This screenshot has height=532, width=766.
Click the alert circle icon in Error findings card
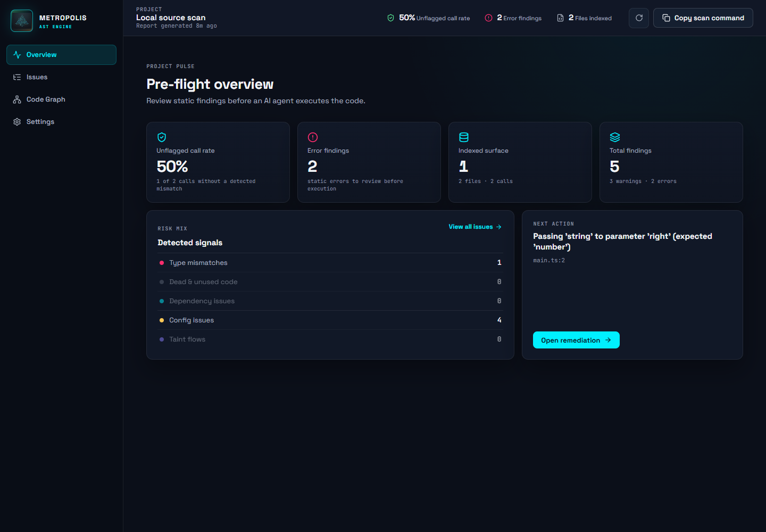coord(313,137)
